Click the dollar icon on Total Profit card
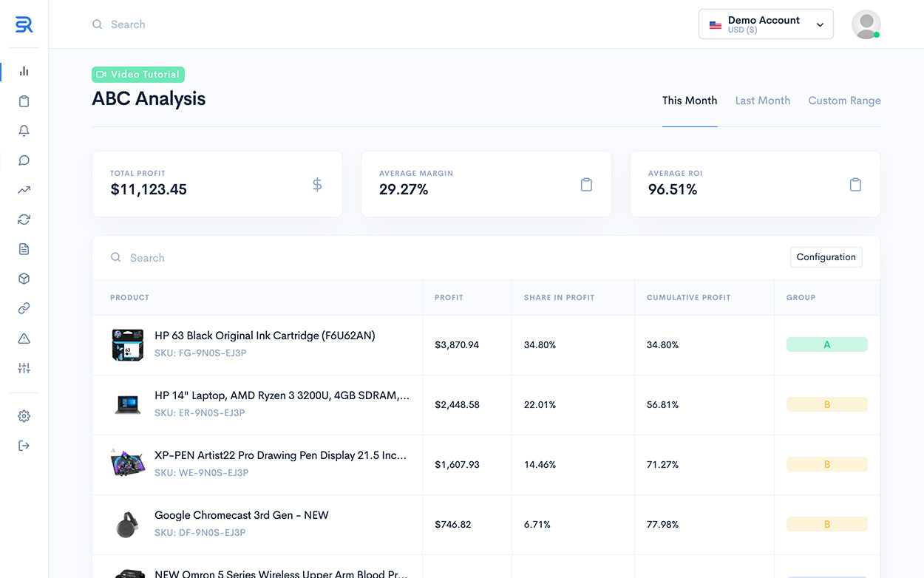This screenshot has height=578, width=924. 317,185
